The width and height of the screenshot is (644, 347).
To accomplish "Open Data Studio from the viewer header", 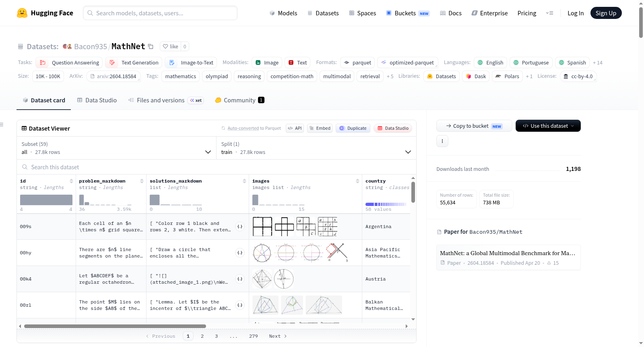I will pos(393,128).
